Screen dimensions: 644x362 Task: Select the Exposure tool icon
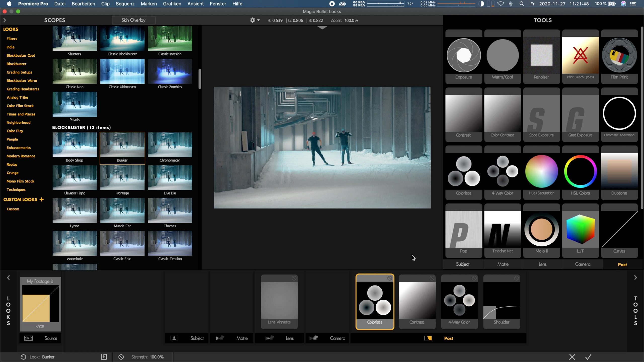pos(463,55)
